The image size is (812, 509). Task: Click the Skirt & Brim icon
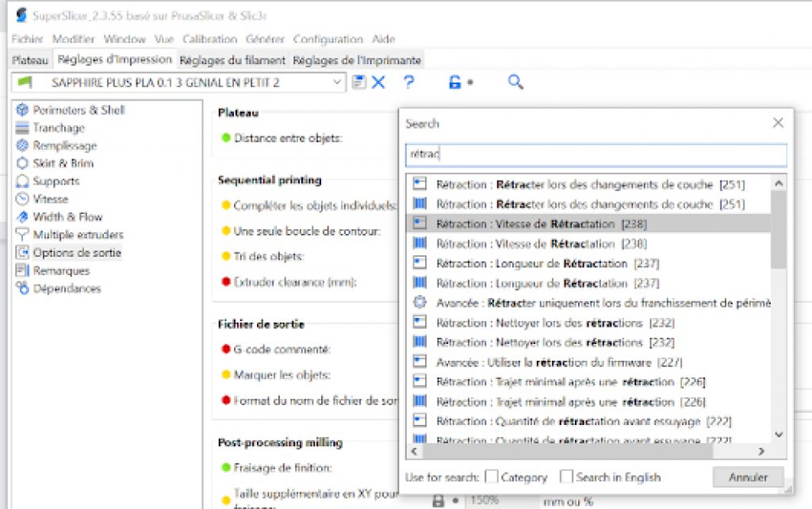coord(22,163)
